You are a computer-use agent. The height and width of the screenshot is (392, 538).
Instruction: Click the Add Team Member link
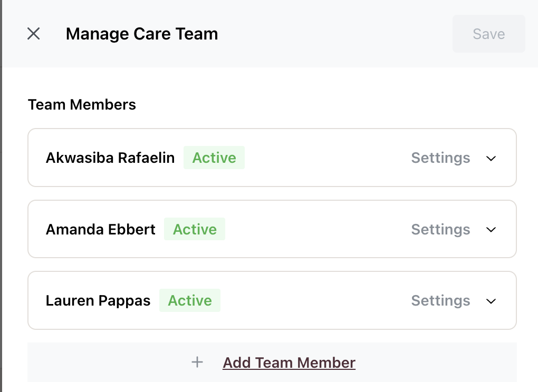tap(289, 362)
